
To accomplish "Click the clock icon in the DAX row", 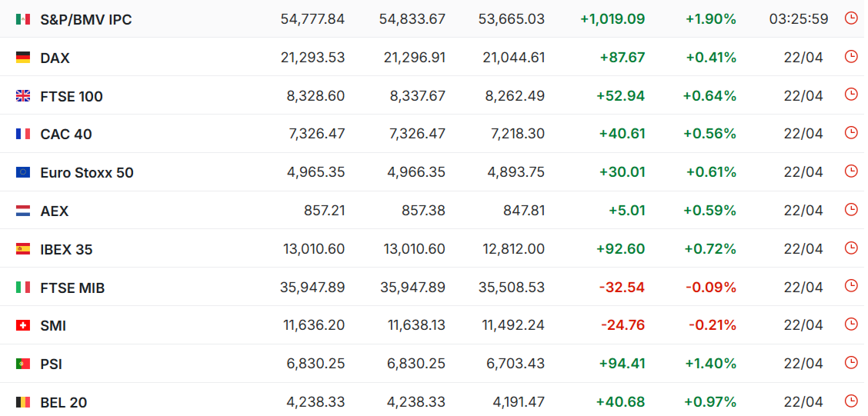I will 850,56.
